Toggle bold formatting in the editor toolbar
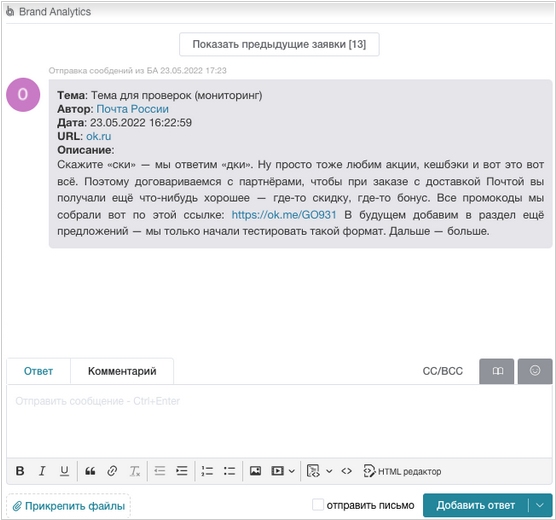Image resolution: width=556 pixels, height=520 pixels. tap(20, 471)
